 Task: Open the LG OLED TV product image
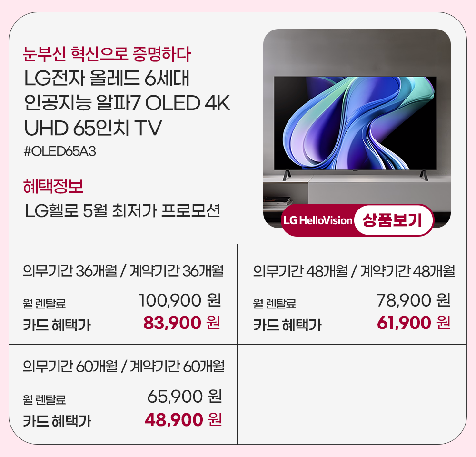[357, 128]
